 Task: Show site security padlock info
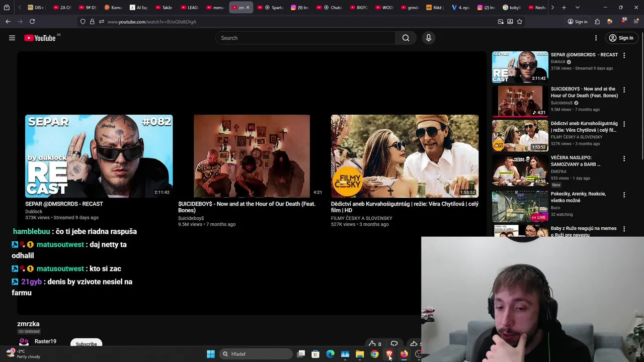click(x=92, y=22)
